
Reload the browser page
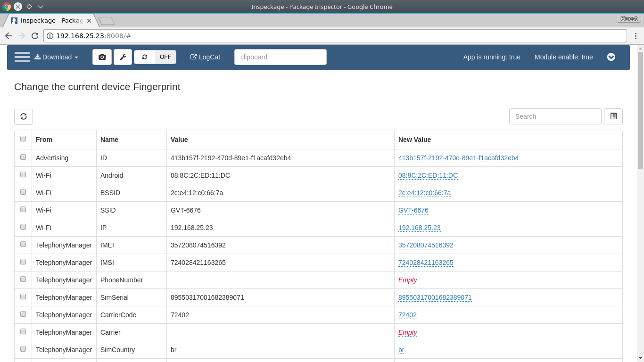point(35,36)
